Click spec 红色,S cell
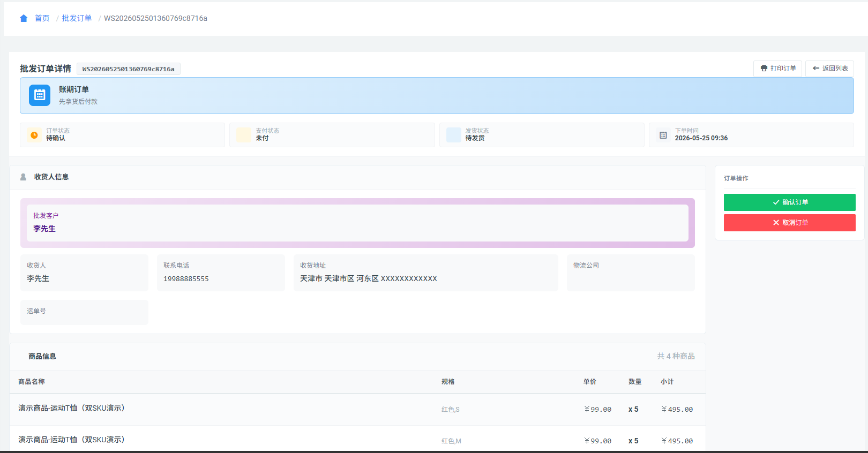The height and width of the screenshot is (453, 868). [451, 410]
